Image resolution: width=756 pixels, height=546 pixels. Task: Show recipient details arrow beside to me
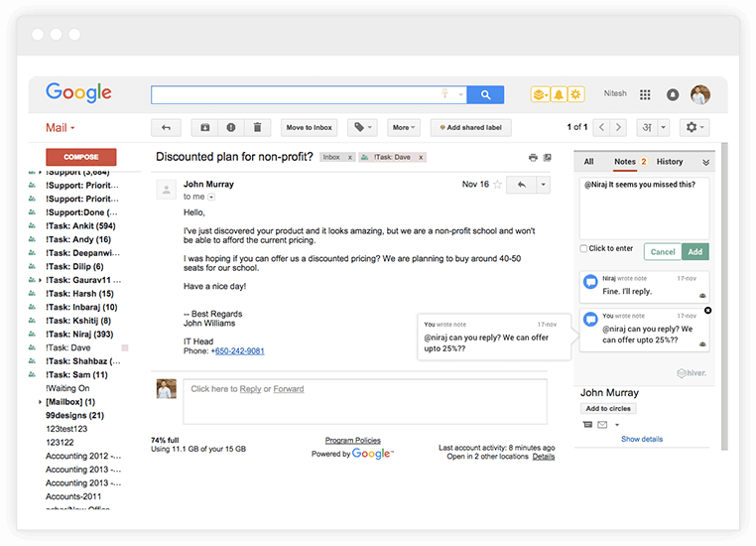coord(211,197)
